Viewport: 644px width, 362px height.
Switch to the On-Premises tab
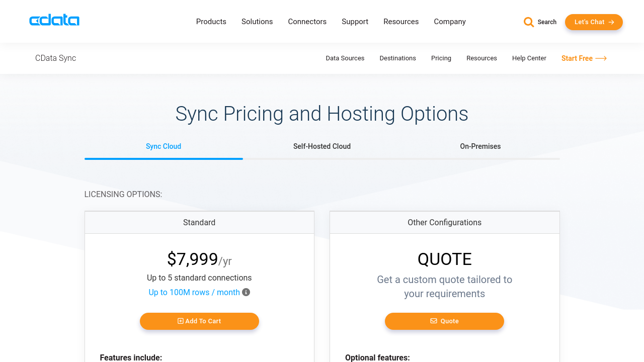pos(480,146)
